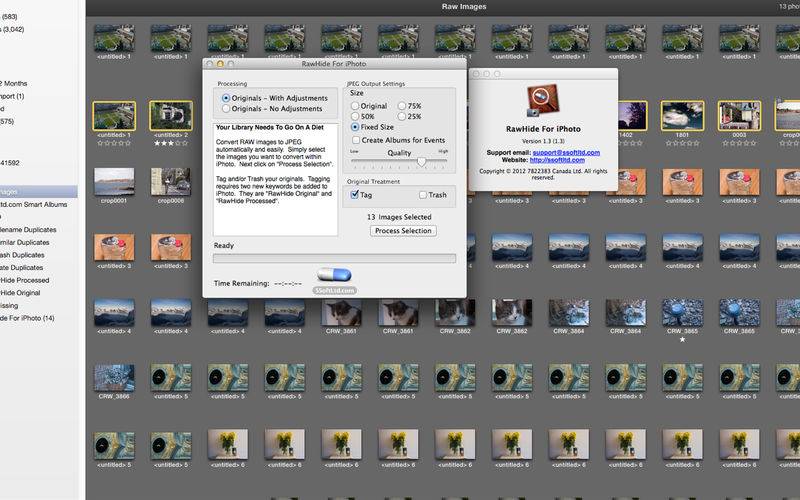
Task: Choose the 75% size option
Action: (x=402, y=106)
